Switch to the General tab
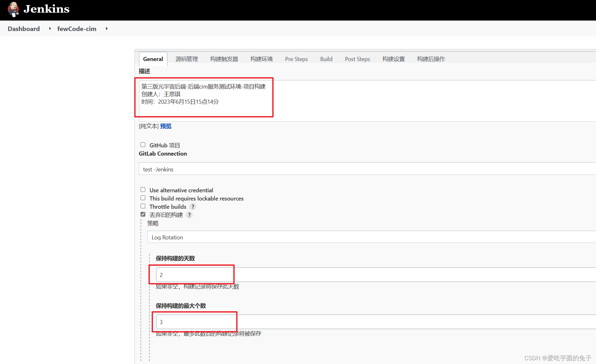The image size is (596, 364). [x=153, y=59]
